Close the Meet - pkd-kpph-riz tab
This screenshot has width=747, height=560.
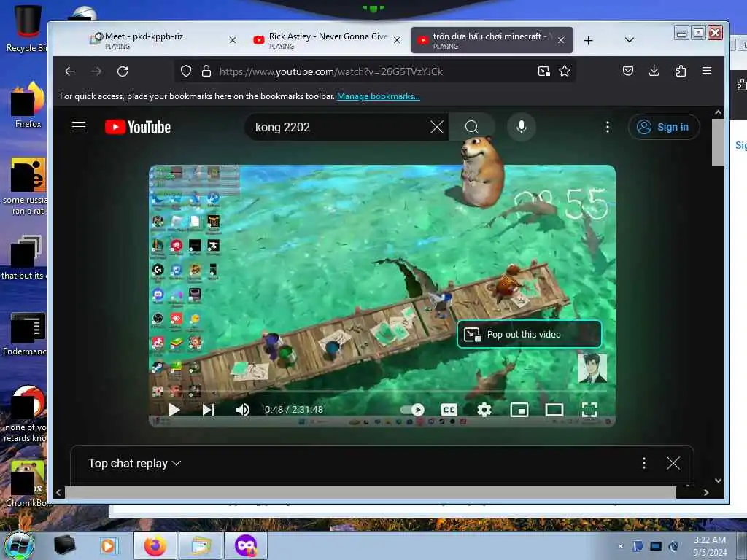pyautogui.click(x=233, y=41)
